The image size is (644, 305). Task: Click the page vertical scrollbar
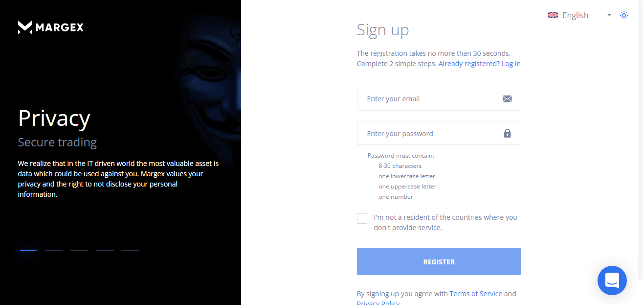coord(641,147)
